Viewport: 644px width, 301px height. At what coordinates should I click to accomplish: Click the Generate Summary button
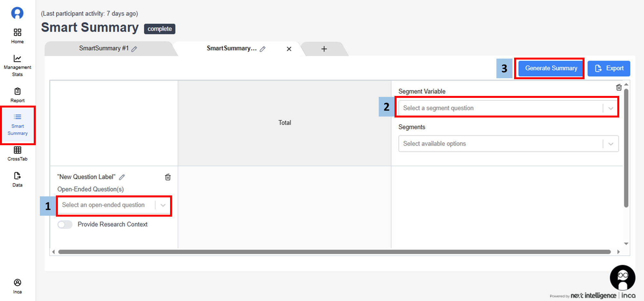551,68
